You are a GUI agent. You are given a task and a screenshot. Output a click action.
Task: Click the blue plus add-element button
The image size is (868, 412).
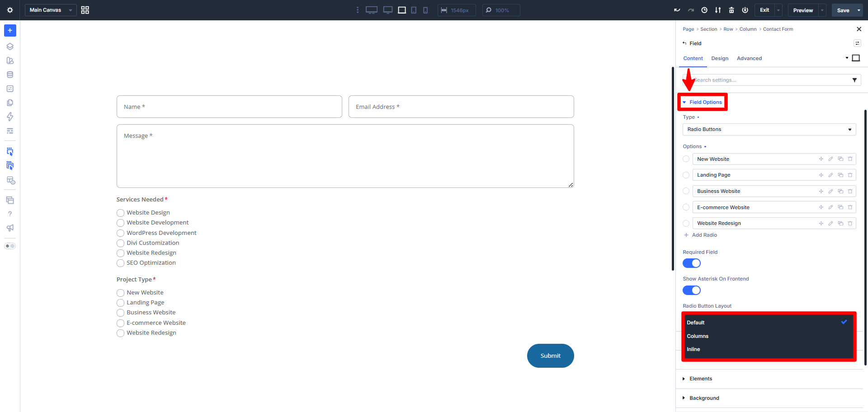pos(10,30)
